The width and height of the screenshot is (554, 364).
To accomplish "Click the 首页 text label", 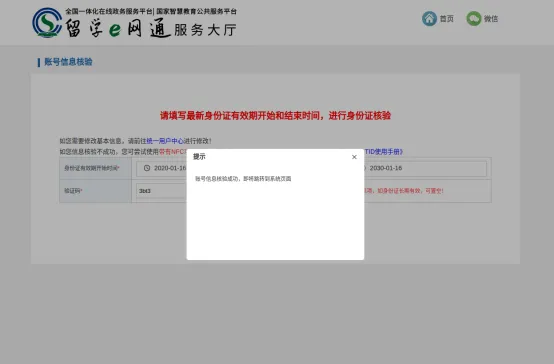I will (447, 19).
